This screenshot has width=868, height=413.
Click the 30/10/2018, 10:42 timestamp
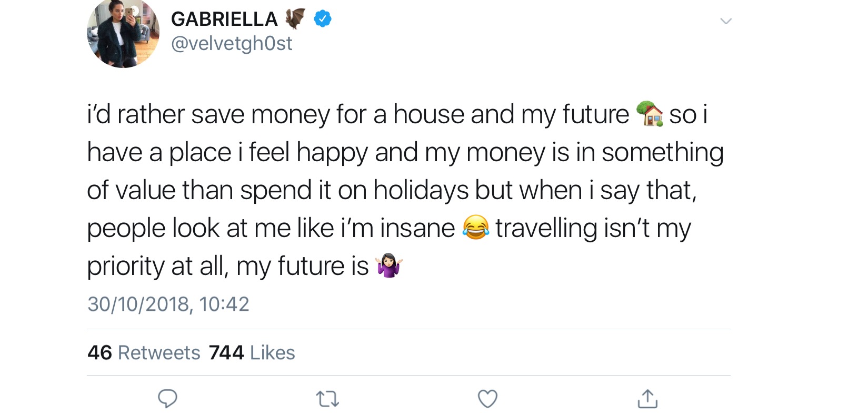[x=168, y=304]
